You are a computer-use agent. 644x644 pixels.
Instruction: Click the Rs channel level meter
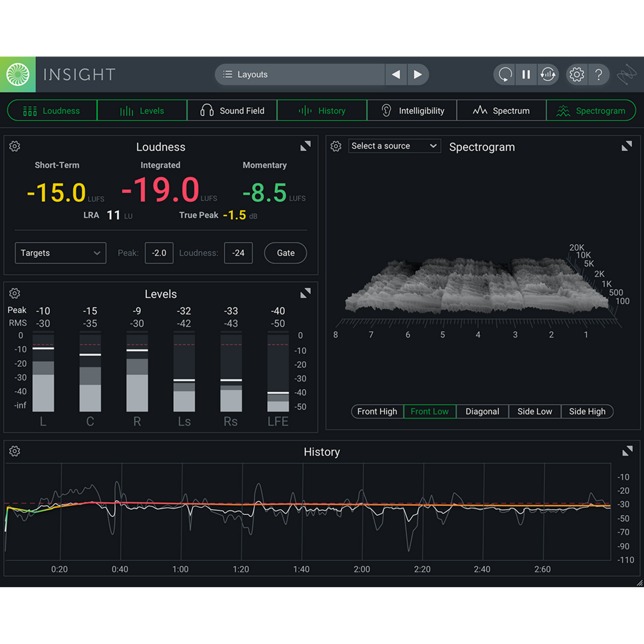pyautogui.click(x=231, y=371)
